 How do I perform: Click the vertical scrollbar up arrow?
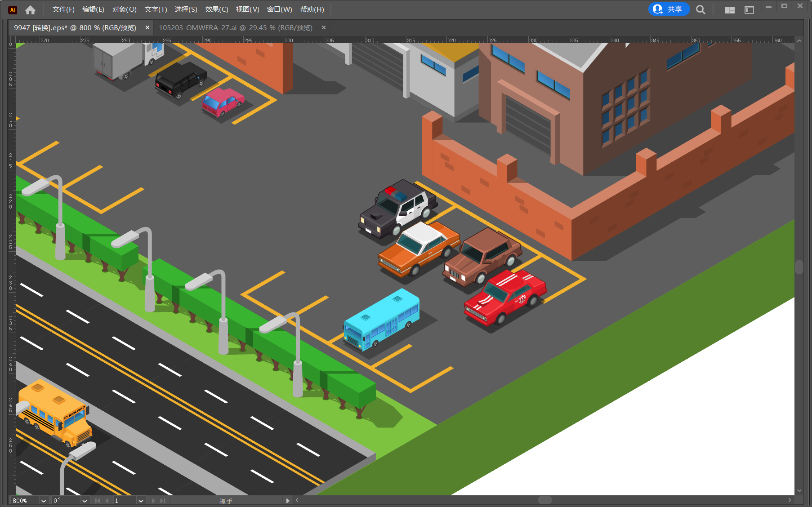799,40
